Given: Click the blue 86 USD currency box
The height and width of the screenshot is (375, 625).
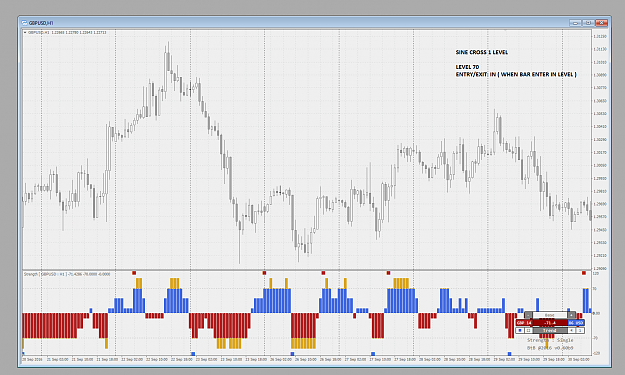Looking at the screenshot, I should click(576, 322).
